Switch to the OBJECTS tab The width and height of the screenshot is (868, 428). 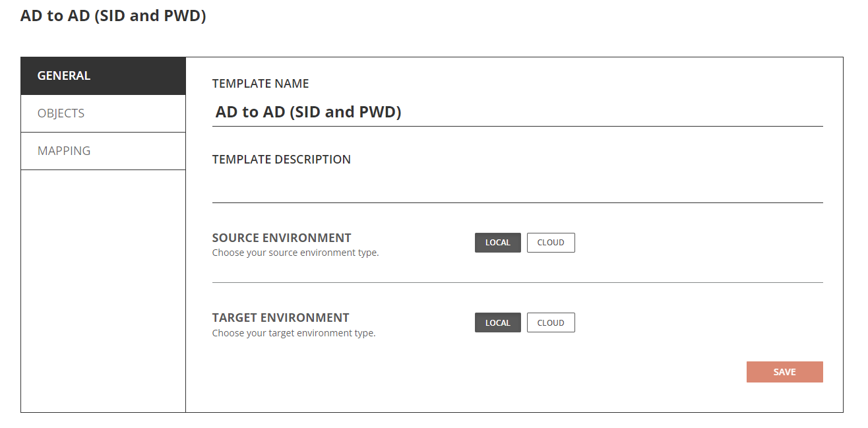tap(103, 113)
